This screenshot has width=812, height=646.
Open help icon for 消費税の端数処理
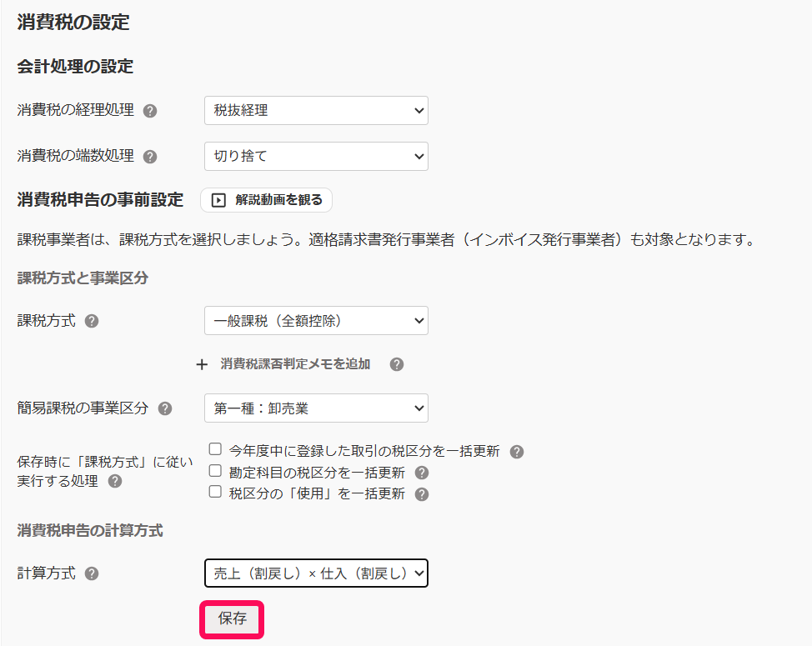point(150,157)
